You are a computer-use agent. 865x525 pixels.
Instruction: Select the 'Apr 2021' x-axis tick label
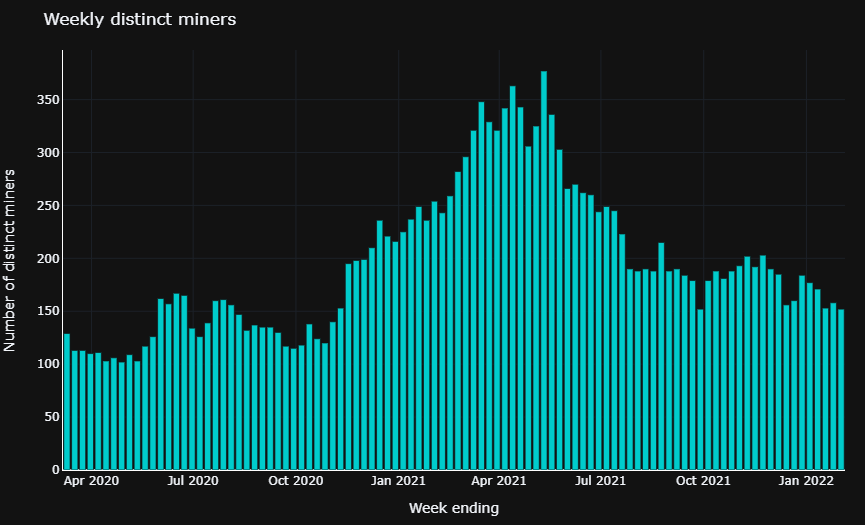click(499, 481)
